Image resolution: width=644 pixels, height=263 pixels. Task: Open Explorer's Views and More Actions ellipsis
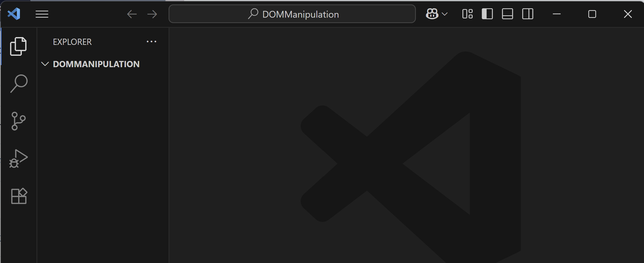(x=151, y=41)
